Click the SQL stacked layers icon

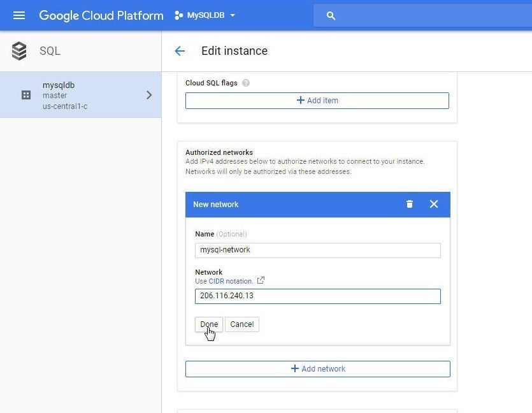[x=19, y=51]
